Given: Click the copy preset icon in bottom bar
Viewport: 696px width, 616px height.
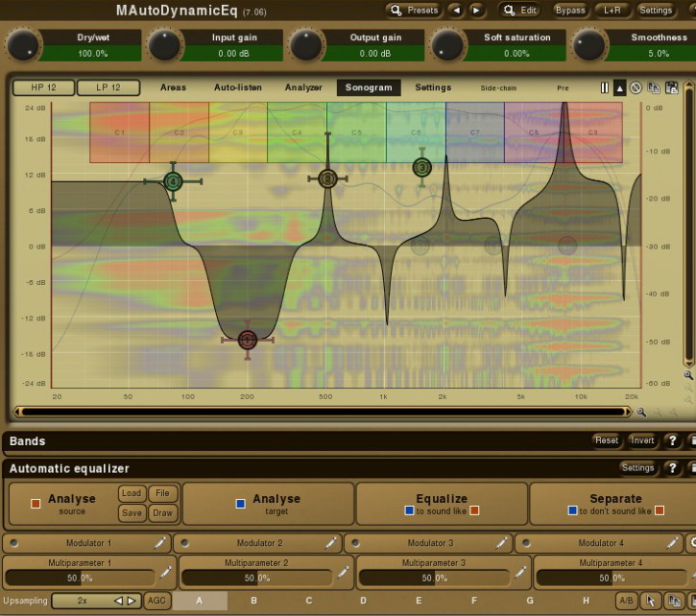Looking at the screenshot, I should click(675, 601).
